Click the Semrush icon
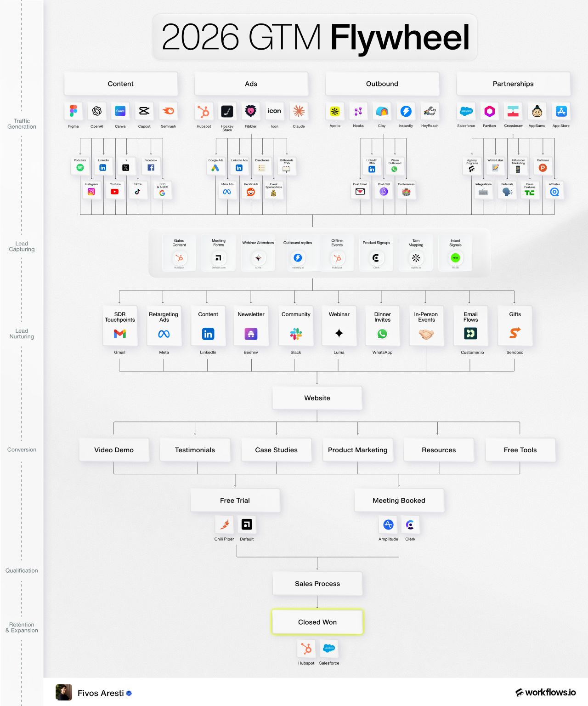The height and width of the screenshot is (706, 588). coord(168,111)
